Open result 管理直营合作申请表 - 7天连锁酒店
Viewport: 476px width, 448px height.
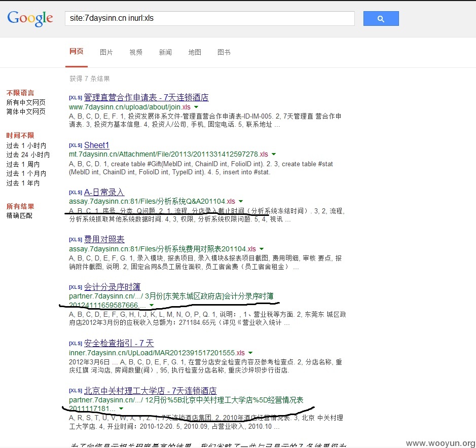point(147,97)
